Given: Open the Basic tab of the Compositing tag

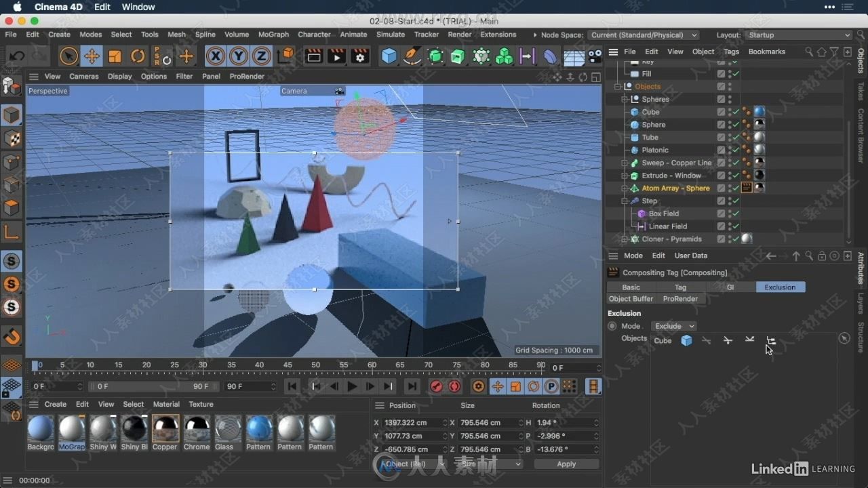Looking at the screenshot, I should pyautogui.click(x=631, y=287).
